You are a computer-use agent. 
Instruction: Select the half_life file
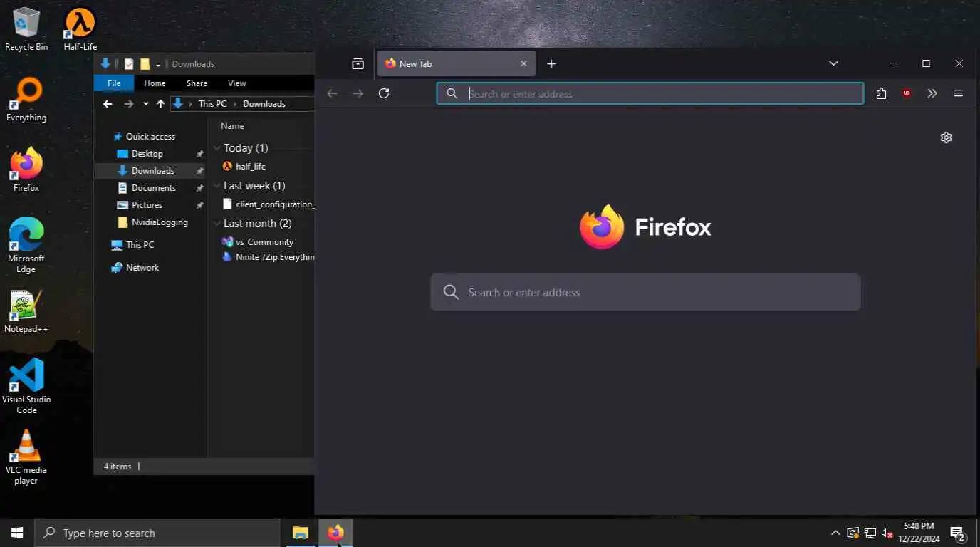pos(244,167)
